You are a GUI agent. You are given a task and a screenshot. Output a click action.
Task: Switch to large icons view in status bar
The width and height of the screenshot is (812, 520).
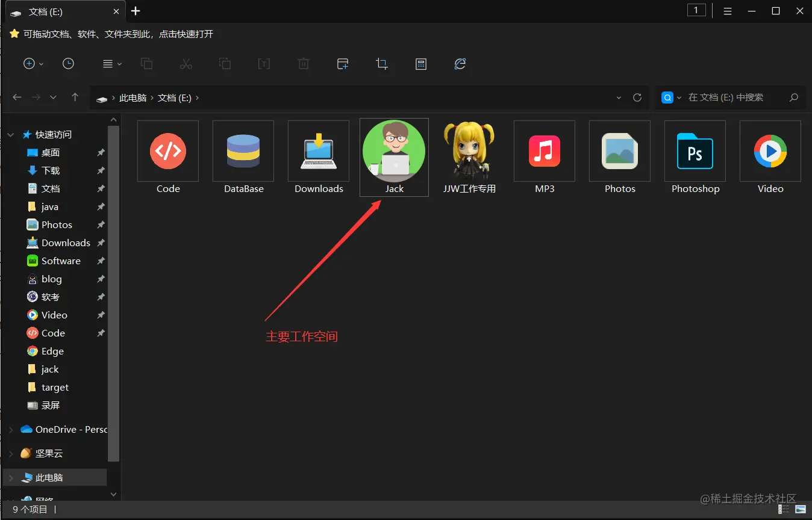click(x=801, y=509)
